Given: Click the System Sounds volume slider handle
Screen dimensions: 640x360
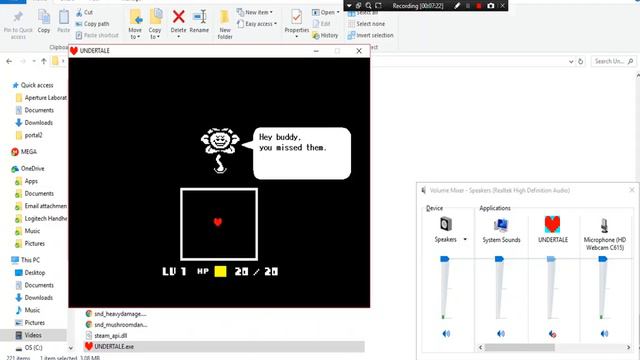Looking at the screenshot, I should tap(499, 259).
